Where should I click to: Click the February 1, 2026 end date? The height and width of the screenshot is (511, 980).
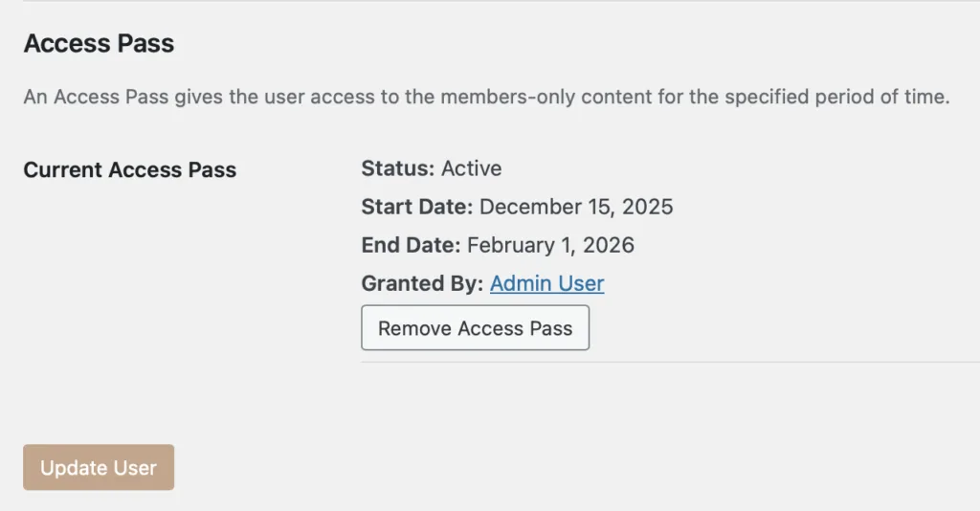tap(550, 245)
